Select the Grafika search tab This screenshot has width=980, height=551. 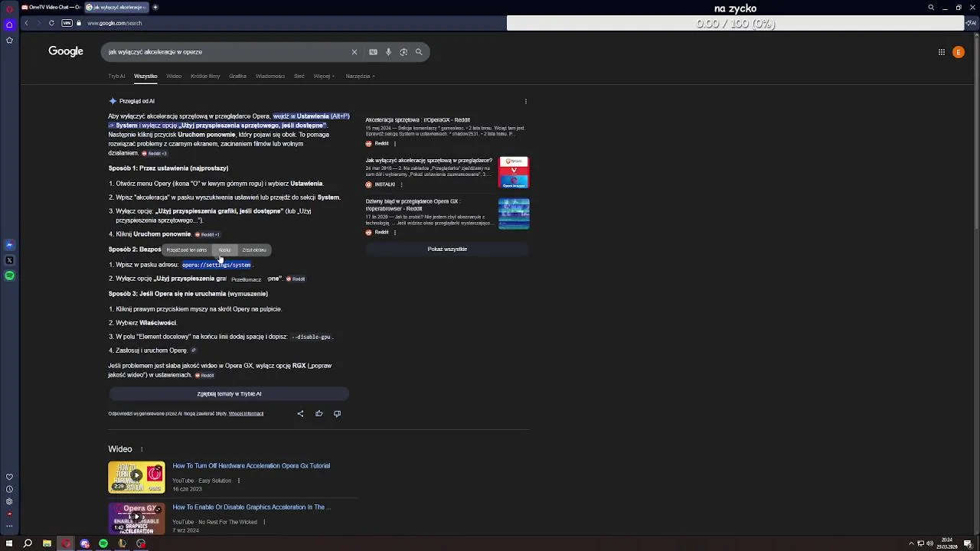pos(237,76)
